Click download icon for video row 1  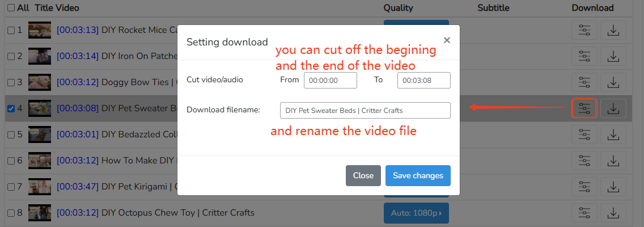pos(613,30)
